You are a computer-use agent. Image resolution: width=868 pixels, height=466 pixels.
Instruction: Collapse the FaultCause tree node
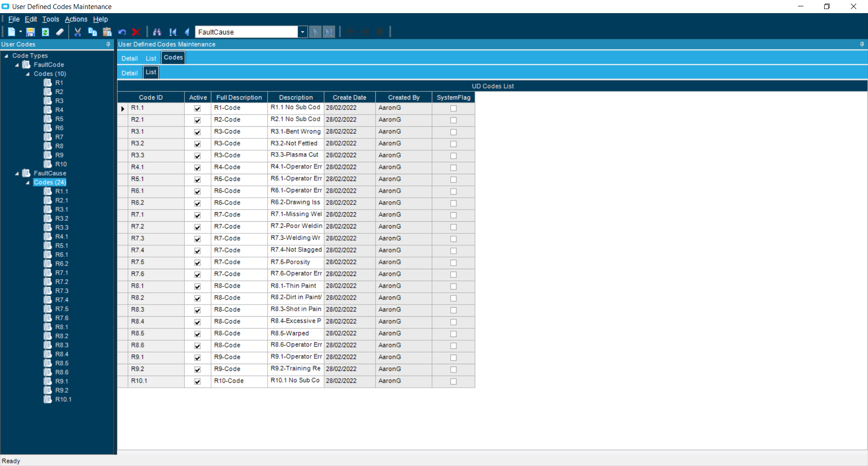pos(17,174)
